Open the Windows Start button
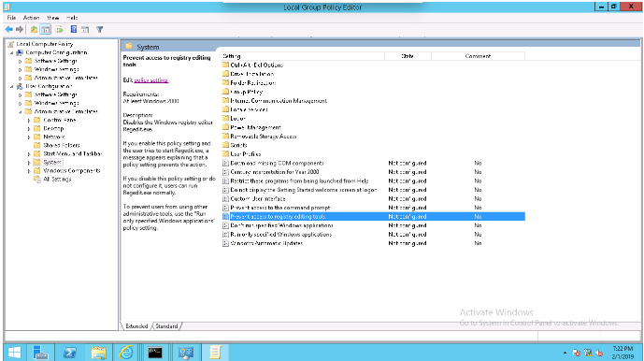The width and height of the screenshot is (644, 361). (x=14, y=353)
